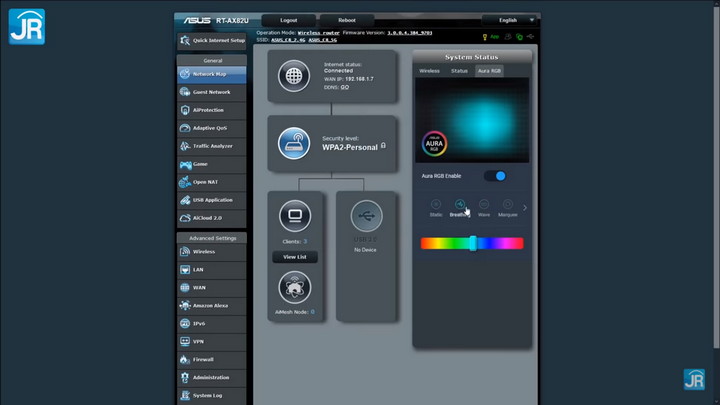Click the Administration icon

click(185, 377)
